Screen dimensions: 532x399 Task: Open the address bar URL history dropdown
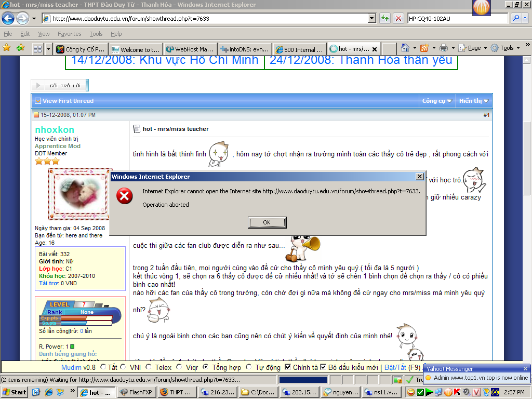[371, 18]
